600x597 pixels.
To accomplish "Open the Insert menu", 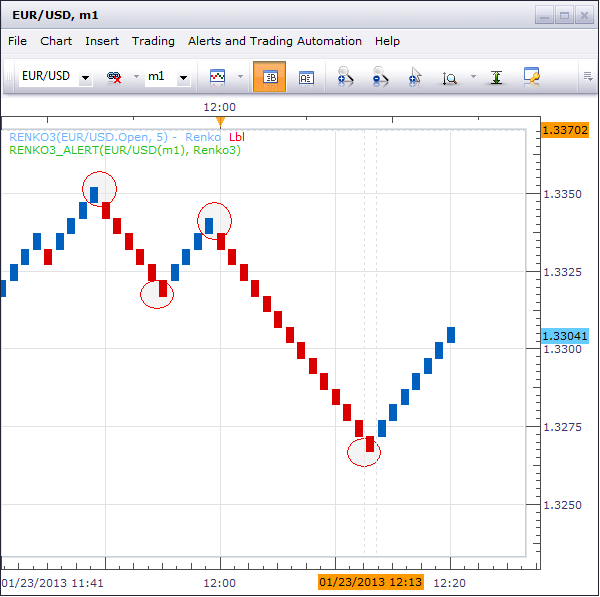I will pyautogui.click(x=102, y=41).
